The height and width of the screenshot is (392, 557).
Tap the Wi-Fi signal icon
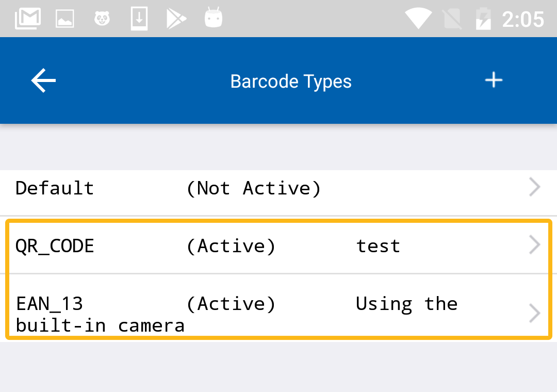tap(418, 19)
